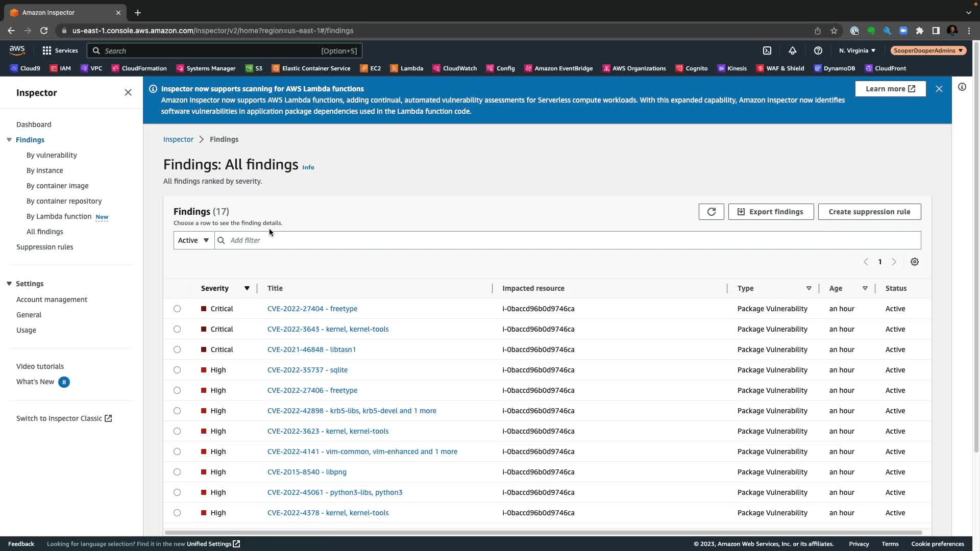Click the Export findings button
Image resolution: width=980 pixels, height=551 pixels.
click(771, 212)
